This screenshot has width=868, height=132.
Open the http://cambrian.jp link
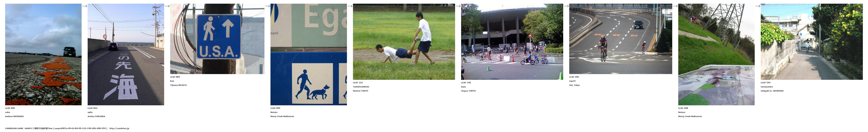tap(119, 128)
